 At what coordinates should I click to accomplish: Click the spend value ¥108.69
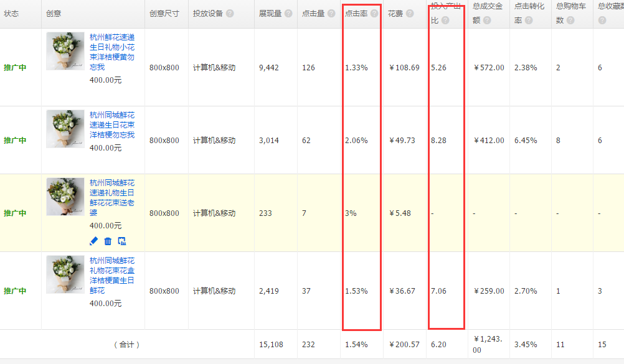click(404, 68)
